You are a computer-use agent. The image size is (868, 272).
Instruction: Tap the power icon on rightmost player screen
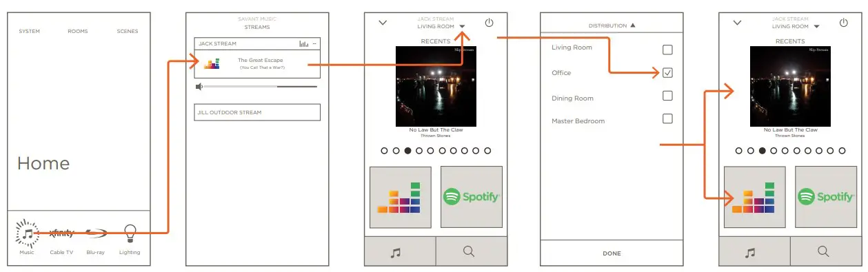point(843,23)
